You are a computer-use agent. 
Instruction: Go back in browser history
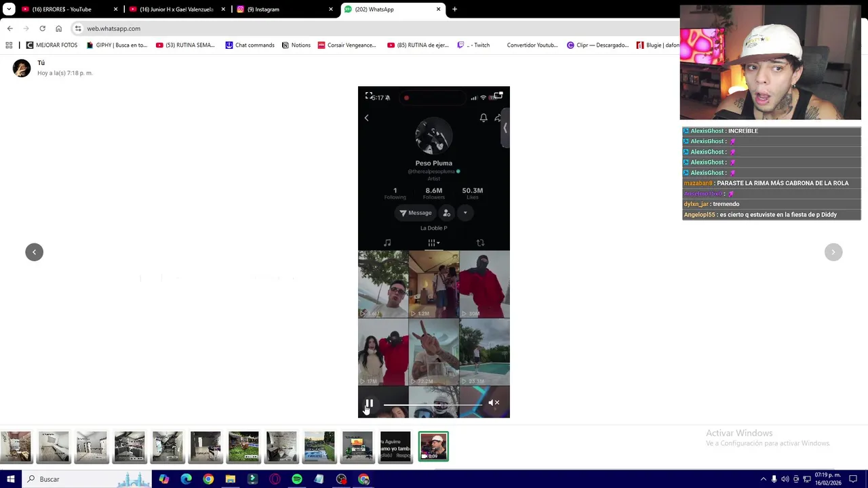tap(9, 28)
